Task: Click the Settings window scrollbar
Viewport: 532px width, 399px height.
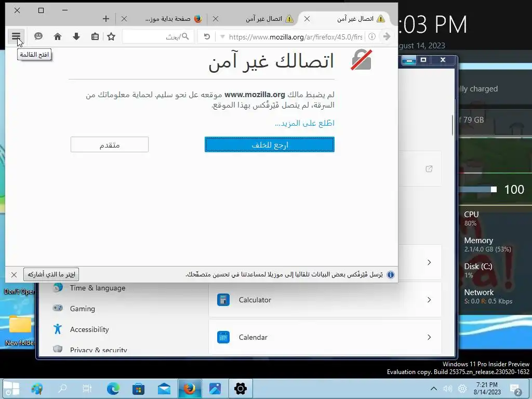Action: tap(453, 125)
